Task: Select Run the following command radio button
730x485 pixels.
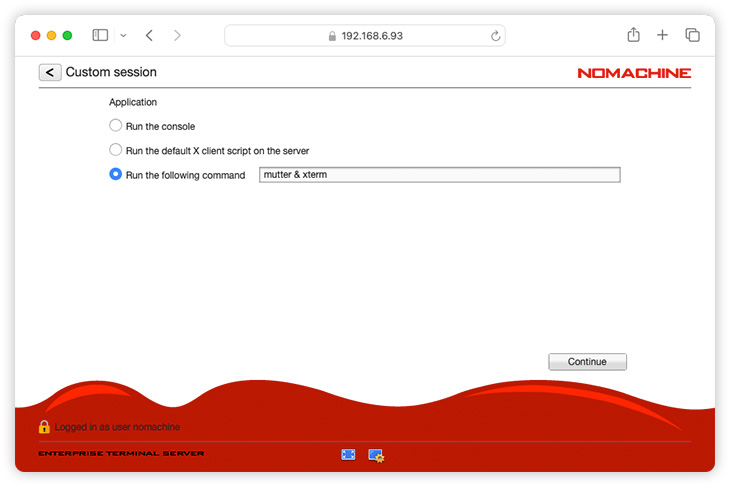Action: 116,174
